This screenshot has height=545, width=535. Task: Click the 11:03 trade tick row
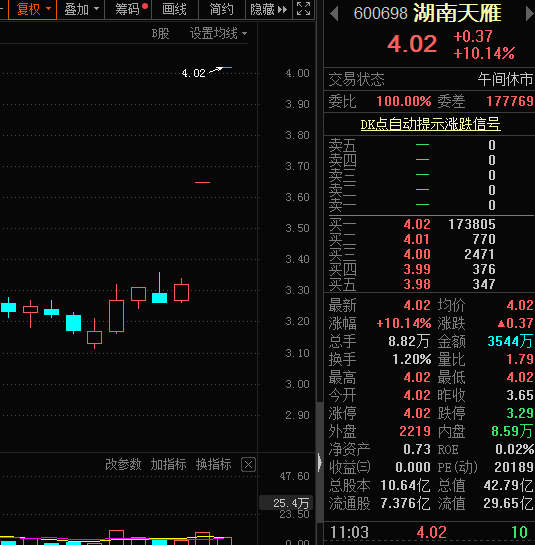tap(429, 532)
